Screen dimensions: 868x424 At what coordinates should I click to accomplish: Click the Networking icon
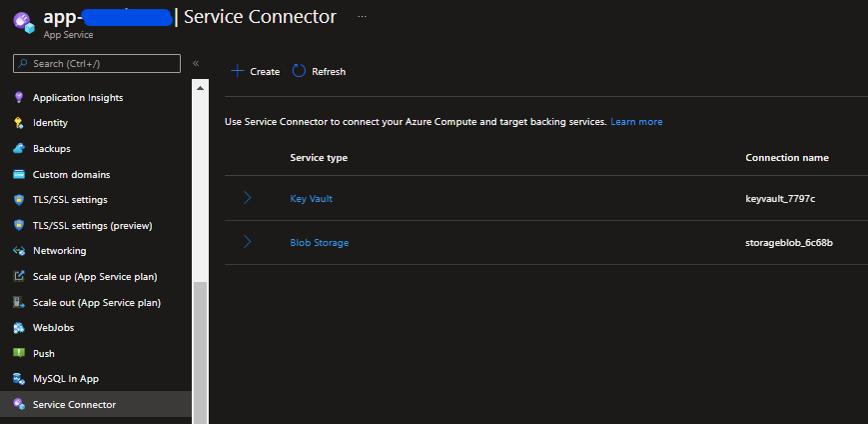pos(19,251)
